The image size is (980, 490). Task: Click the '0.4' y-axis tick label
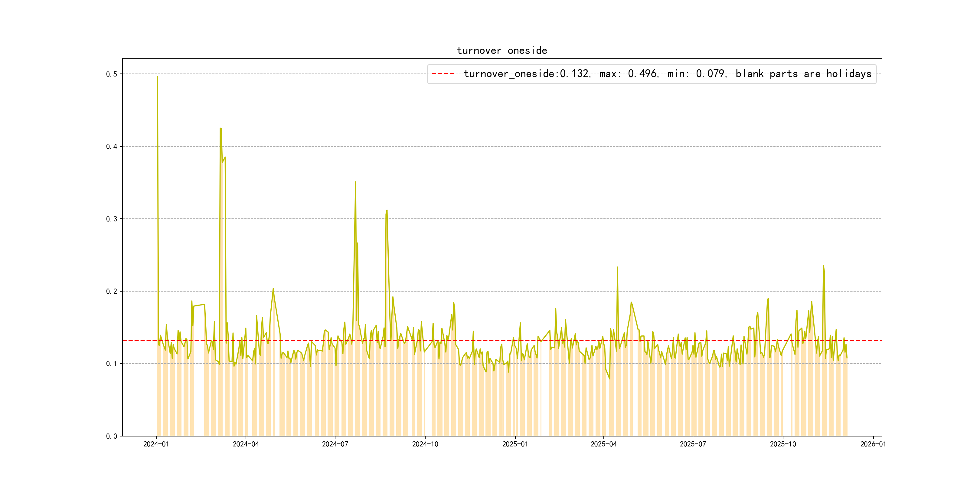click(112, 146)
